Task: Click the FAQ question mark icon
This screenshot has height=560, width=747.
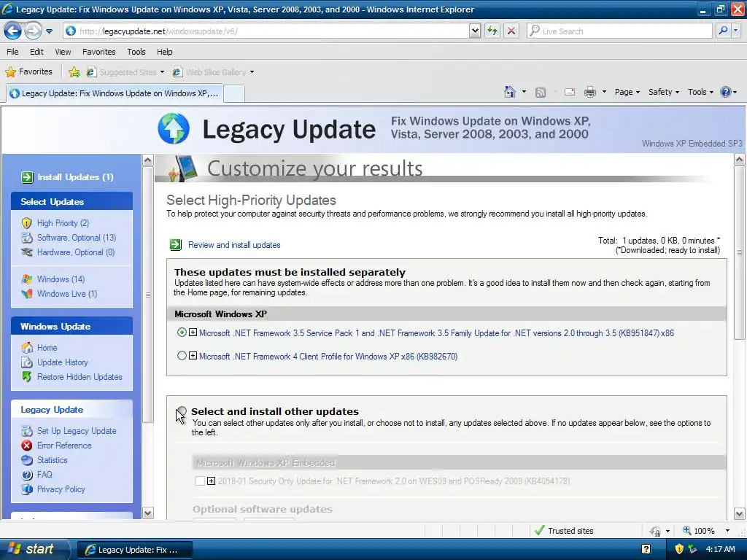Action: 27,475
